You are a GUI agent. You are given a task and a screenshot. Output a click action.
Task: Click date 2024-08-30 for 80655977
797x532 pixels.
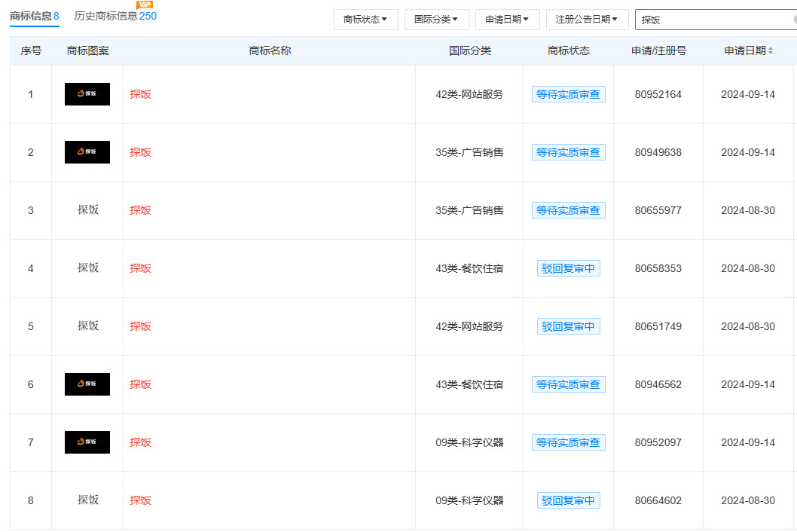pyautogui.click(x=748, y=210)
